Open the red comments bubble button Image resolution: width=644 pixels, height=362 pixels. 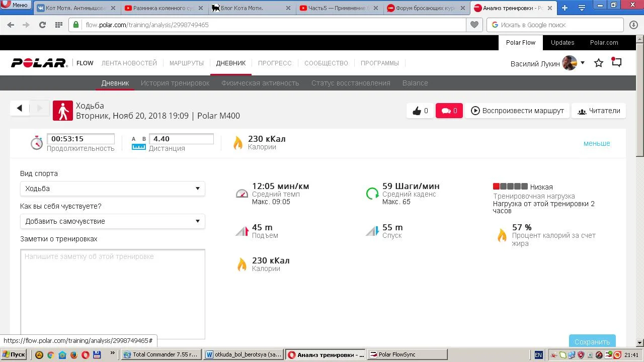[449, 111]
